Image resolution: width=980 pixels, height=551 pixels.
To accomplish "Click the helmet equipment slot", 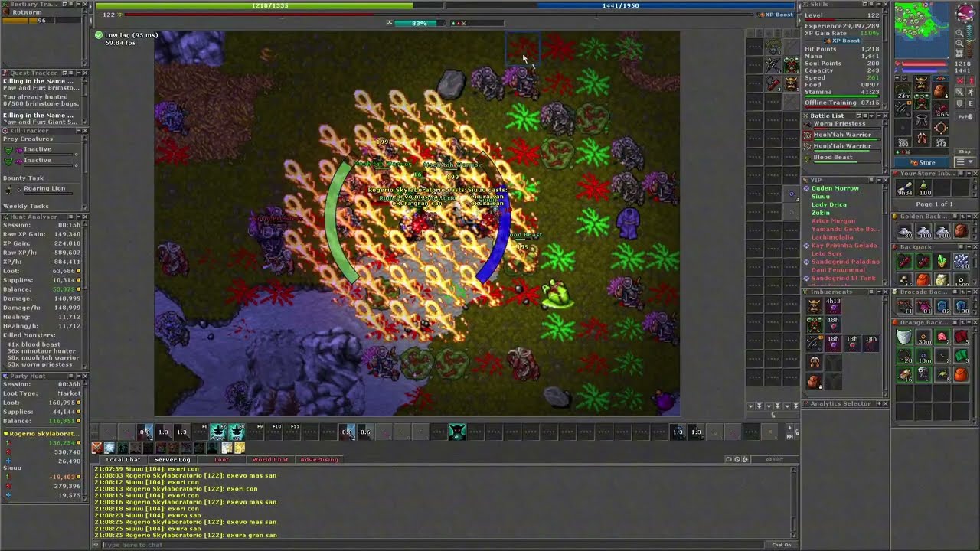I will pyautogui.click(x=922, y=83).
